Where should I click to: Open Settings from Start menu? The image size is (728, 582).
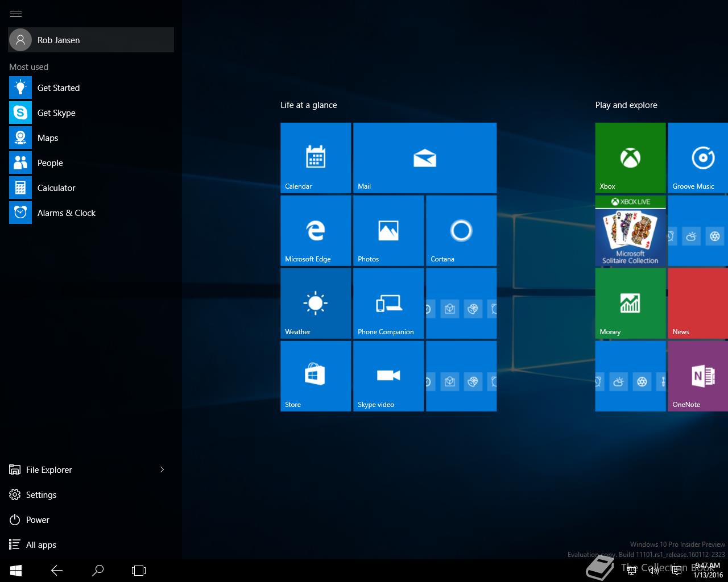click(91, 494)
